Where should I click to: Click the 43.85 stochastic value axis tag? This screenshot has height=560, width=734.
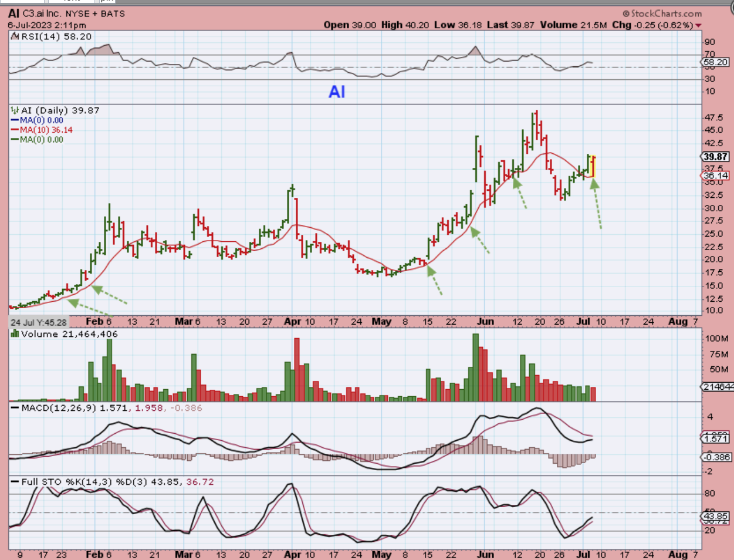716,516
